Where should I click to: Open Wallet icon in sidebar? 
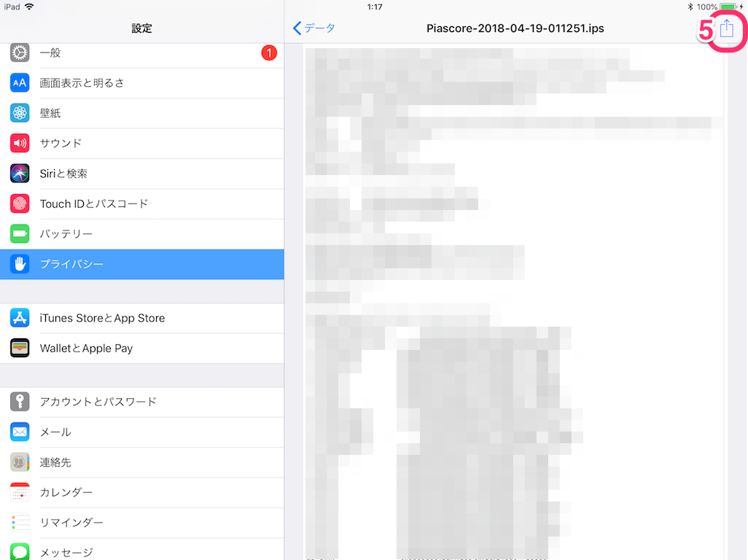20,349
